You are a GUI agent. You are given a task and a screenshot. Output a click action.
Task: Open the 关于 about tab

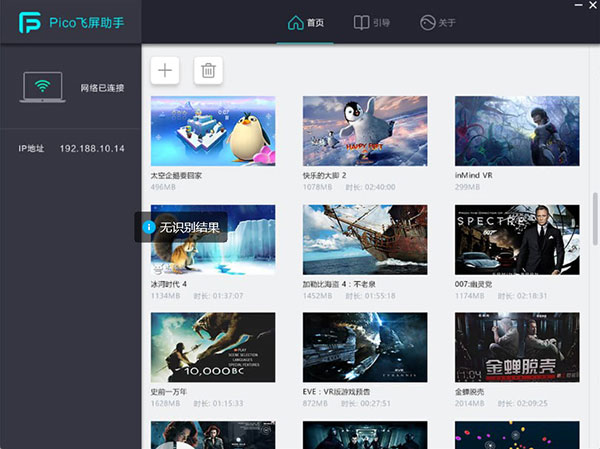click(x=438, y=23)
